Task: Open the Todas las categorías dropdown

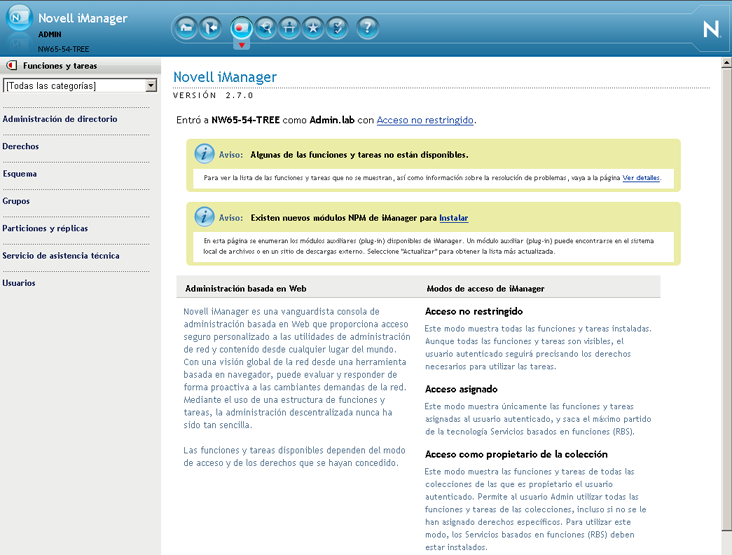Action: pos(80,85)
